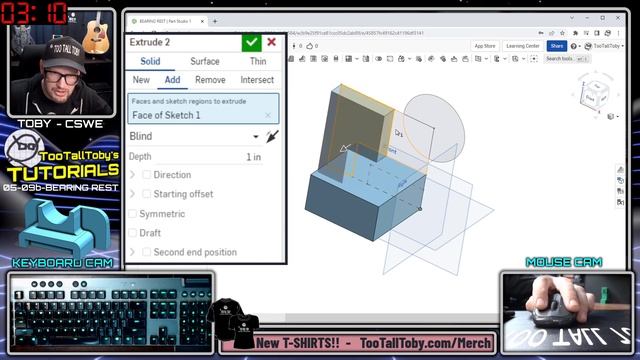Accept Extrude 2 with green checkmark
The height and width of the screenshot is (360, 640).
pyautogui.click(x=251, y=42)
